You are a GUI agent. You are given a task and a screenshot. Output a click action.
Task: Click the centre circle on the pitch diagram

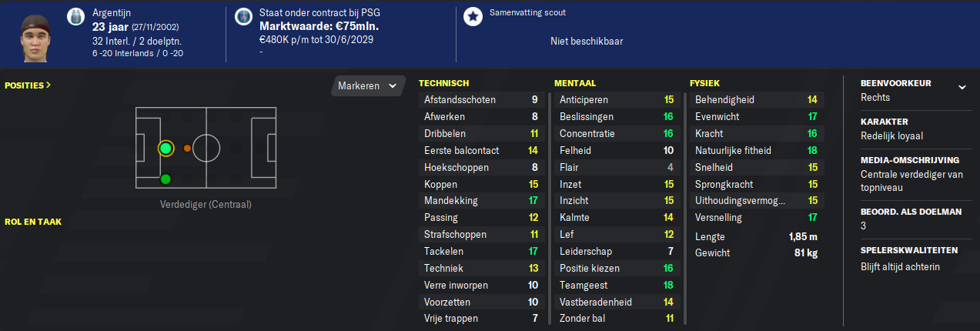click(x=206, y=148)
